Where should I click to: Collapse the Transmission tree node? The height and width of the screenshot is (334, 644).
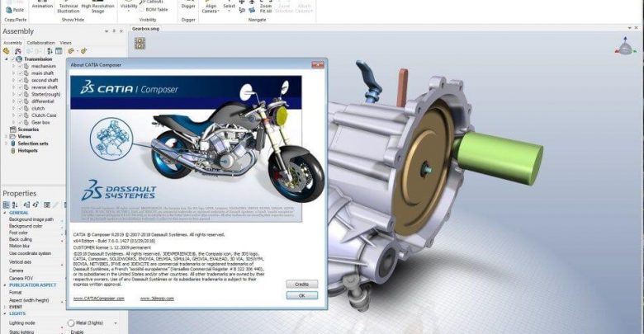[6, 59]
